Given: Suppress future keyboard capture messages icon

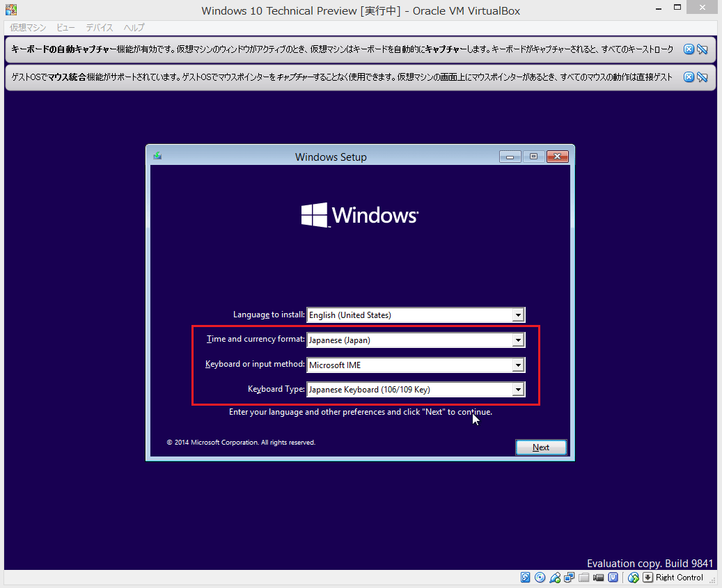Looking at the screenshot, I should click(x=703, y=49).
